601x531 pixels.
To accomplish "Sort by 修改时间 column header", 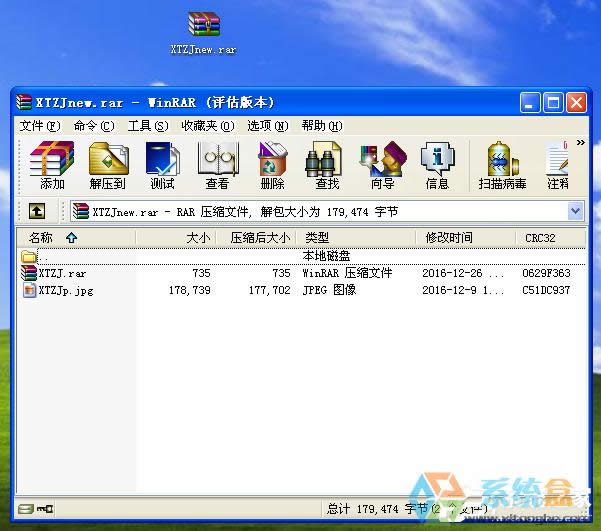I will coord(449,238).
